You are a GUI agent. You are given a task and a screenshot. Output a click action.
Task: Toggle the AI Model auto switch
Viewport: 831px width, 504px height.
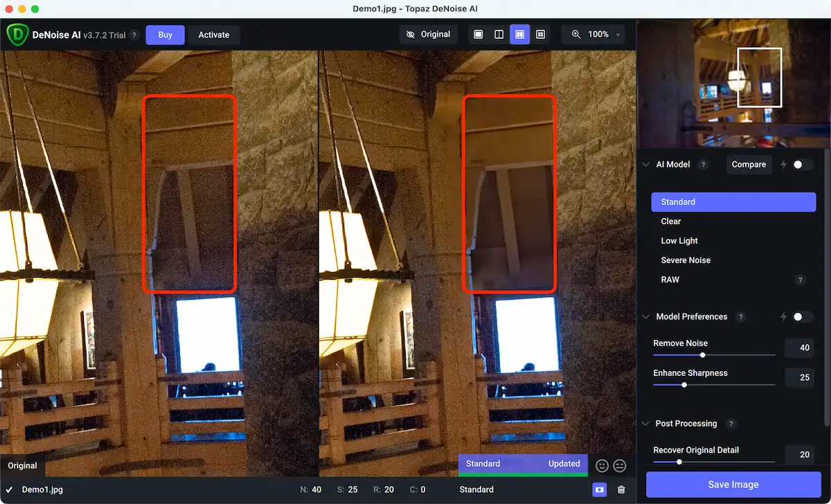[x=803, y=165]
